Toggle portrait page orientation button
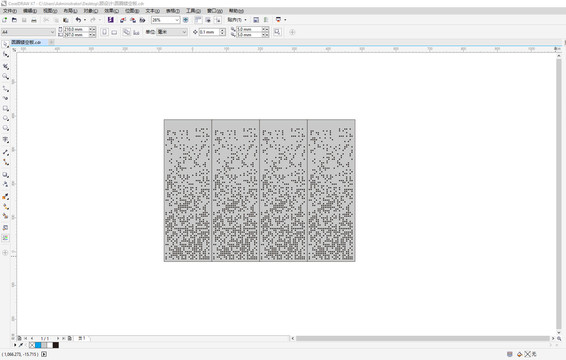Viewport: 566px width, 360px height. (104, 32)
